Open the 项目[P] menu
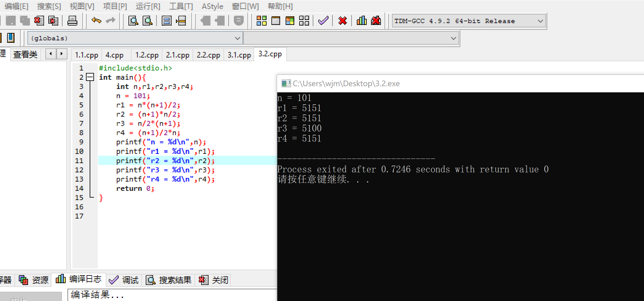Viewport: 644px width, 301px height. 115,6
